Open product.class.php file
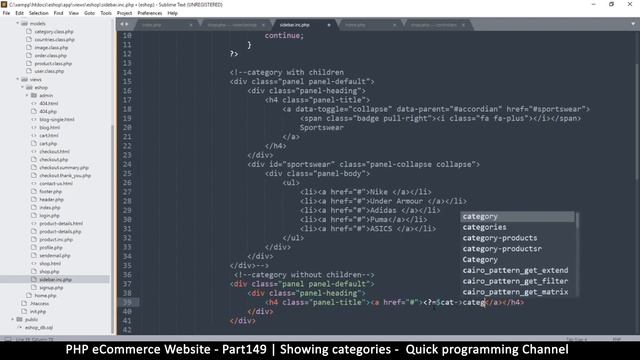 53,63
